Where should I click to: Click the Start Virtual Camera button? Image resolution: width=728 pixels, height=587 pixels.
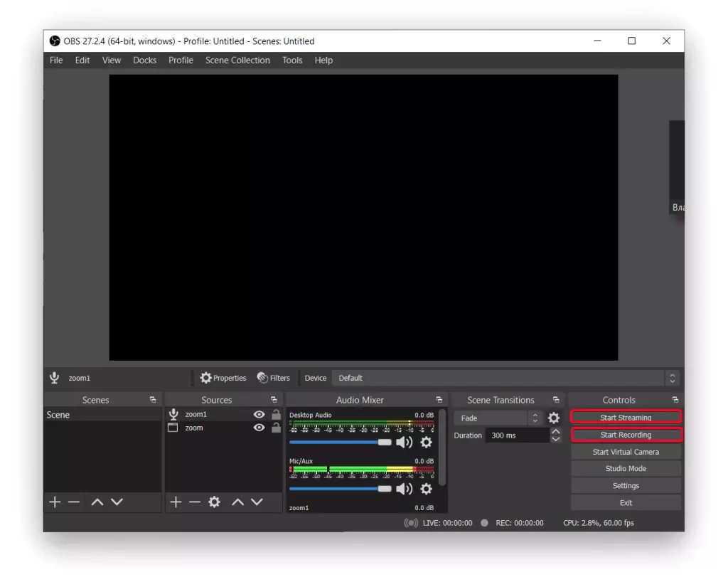626,452
